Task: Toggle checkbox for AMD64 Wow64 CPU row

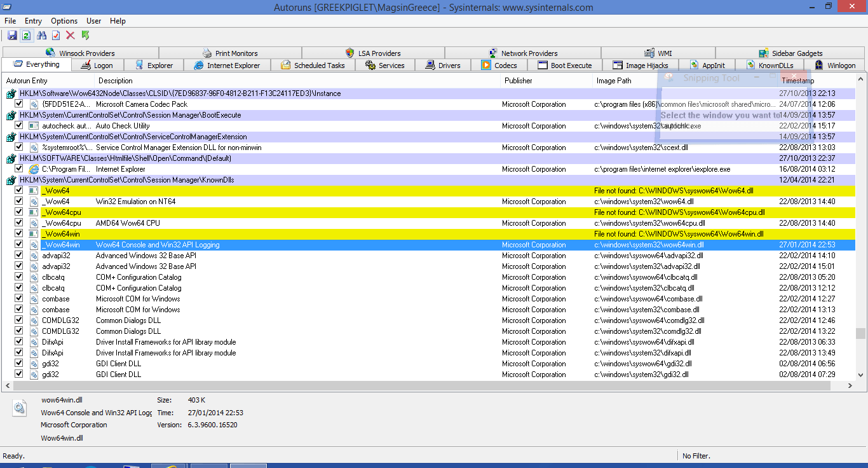Action: [x=19, y=223]
